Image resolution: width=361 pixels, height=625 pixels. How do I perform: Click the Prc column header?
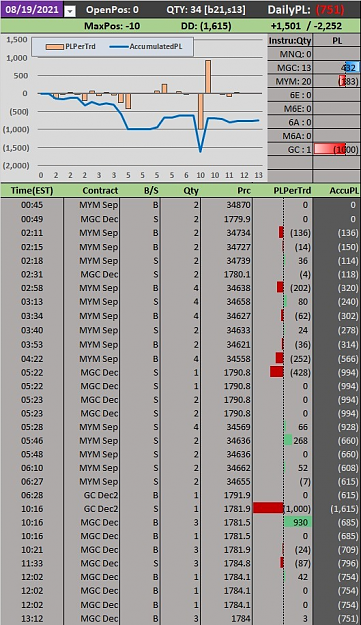(x=244, y=191)
